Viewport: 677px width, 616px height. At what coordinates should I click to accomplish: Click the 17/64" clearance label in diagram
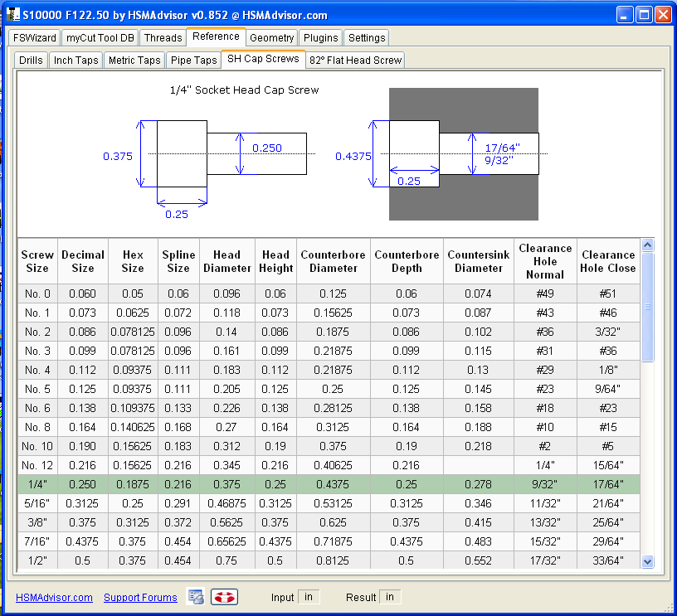502,148
